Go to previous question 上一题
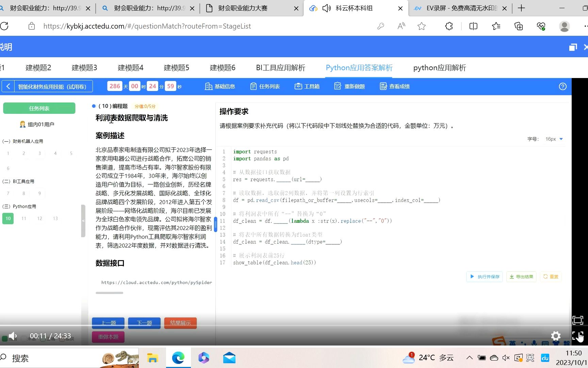 pos(108,323)
